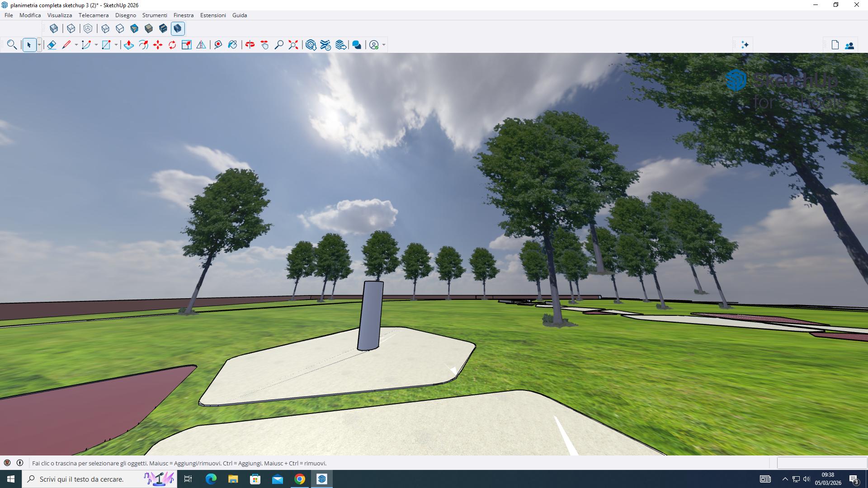Activate the Orbit camera tool
The image size is (868, 488).
(250, 45)
